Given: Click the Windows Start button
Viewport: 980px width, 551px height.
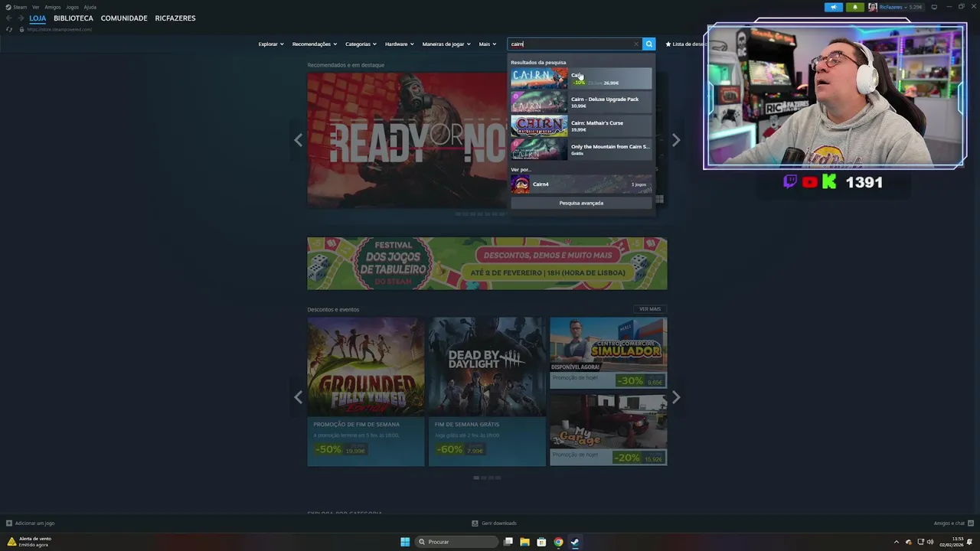Looking at the screenshot, I should coord(405,542).
